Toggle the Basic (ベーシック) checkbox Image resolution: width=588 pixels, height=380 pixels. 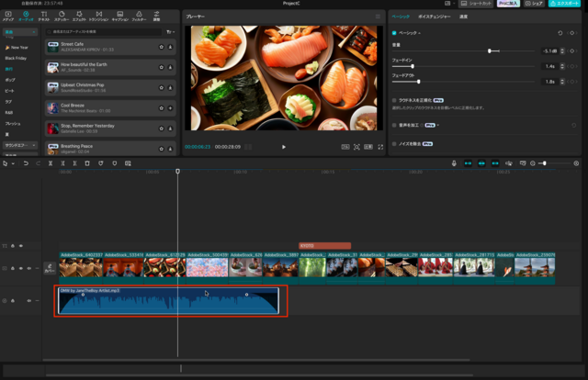[x=394, y=33]
